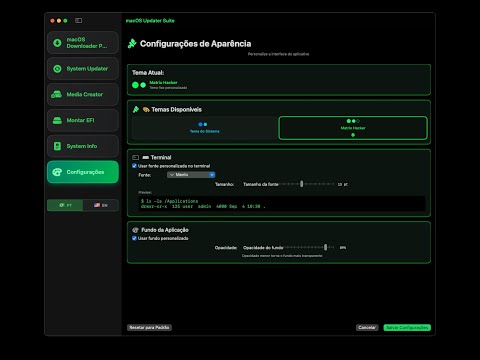
Task: Toggle the sidebar with the title bar icon
Action: 78,21
